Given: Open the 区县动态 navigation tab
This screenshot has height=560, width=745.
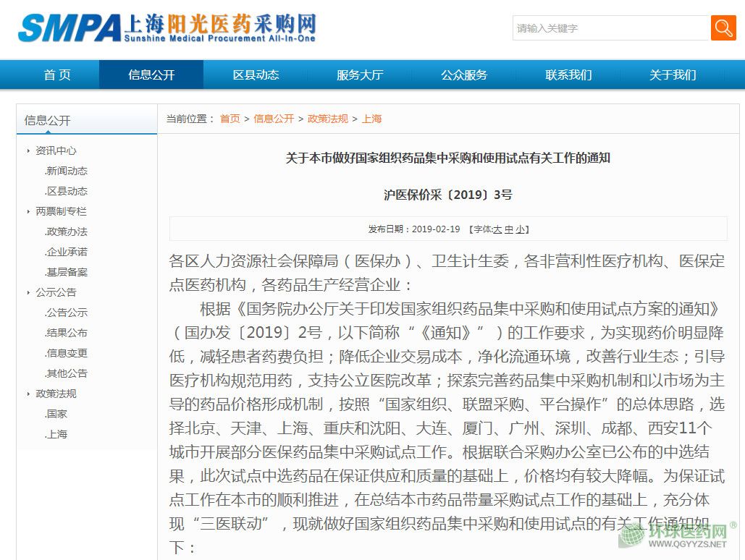Looking at the screenshot, I should [x=256, y=75].
